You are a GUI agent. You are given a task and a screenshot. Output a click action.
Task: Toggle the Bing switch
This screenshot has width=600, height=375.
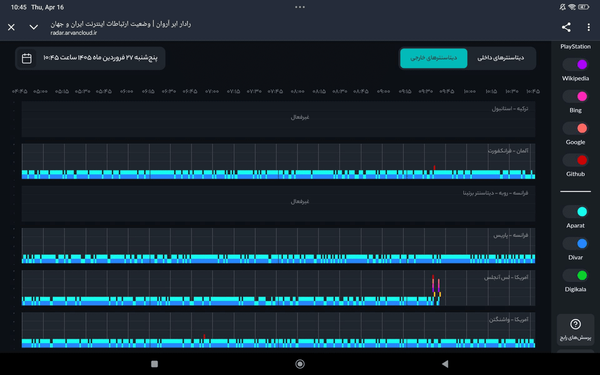pos(575,96)
